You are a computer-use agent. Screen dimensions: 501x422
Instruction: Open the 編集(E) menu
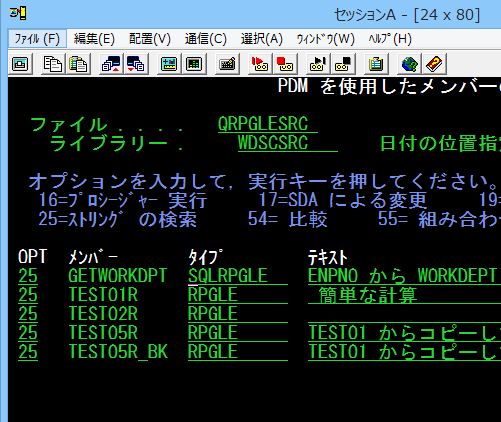tap(94, 39)
